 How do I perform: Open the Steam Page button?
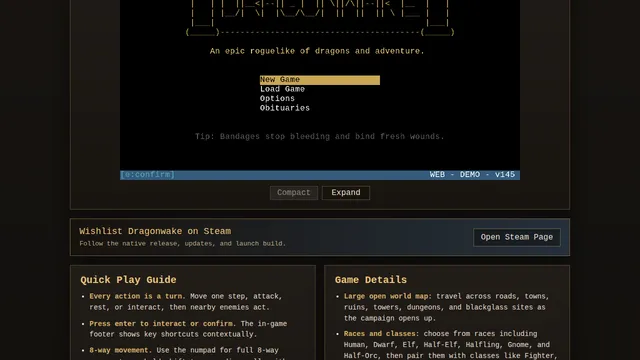pyautogui.click(x=517, y=237)
